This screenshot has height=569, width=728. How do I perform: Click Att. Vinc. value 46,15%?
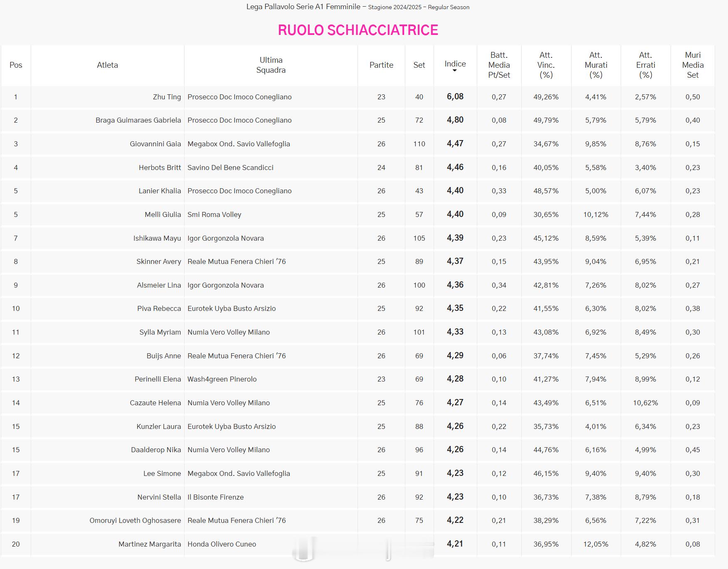tap(546, 473)
